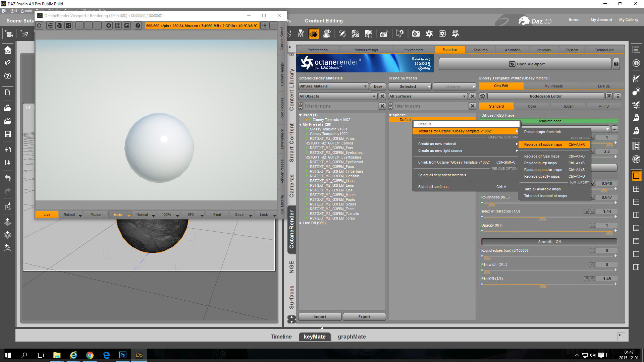Toggle the Smooth - ON button

[x=549, y=242]
